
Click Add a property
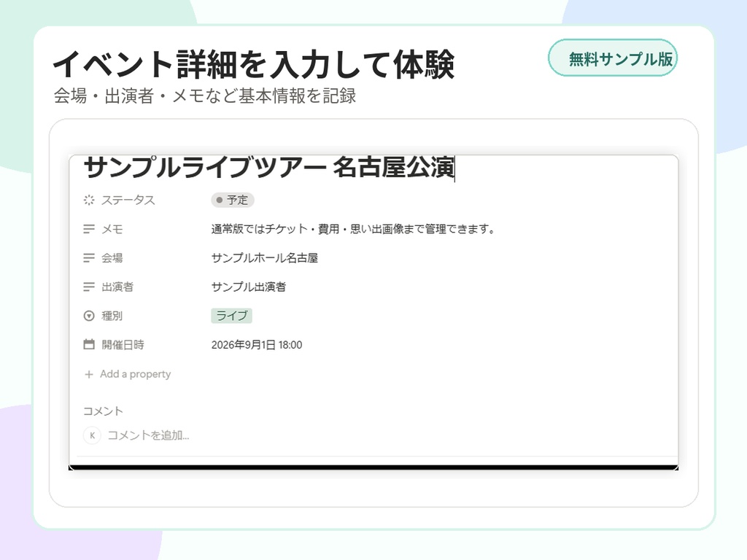pyautogui.click(x=135, y=374)
